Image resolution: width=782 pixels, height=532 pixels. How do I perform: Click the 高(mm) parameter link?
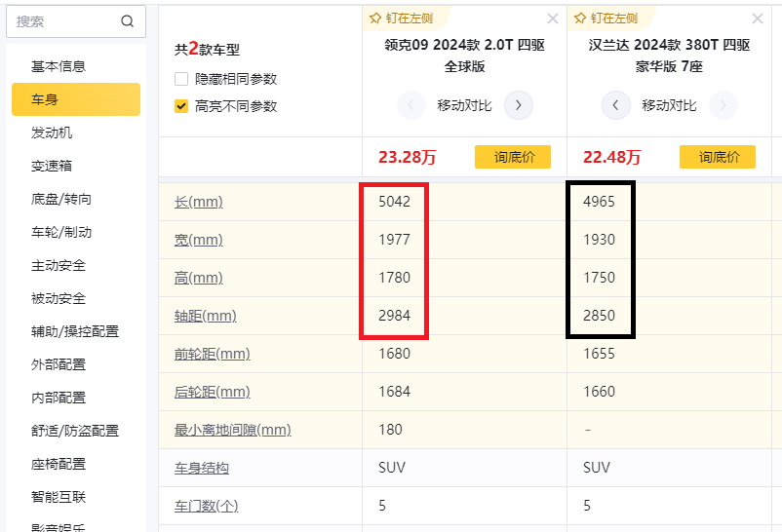click(199, 278)
